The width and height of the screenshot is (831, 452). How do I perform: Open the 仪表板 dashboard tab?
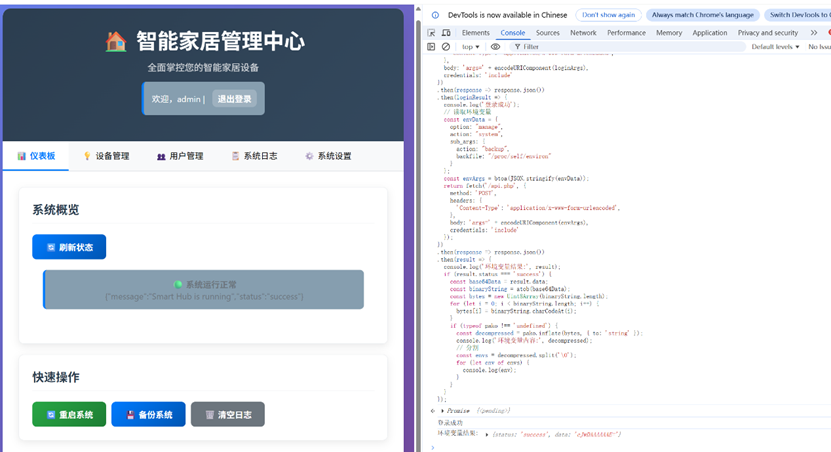click(x=36, y=156)
